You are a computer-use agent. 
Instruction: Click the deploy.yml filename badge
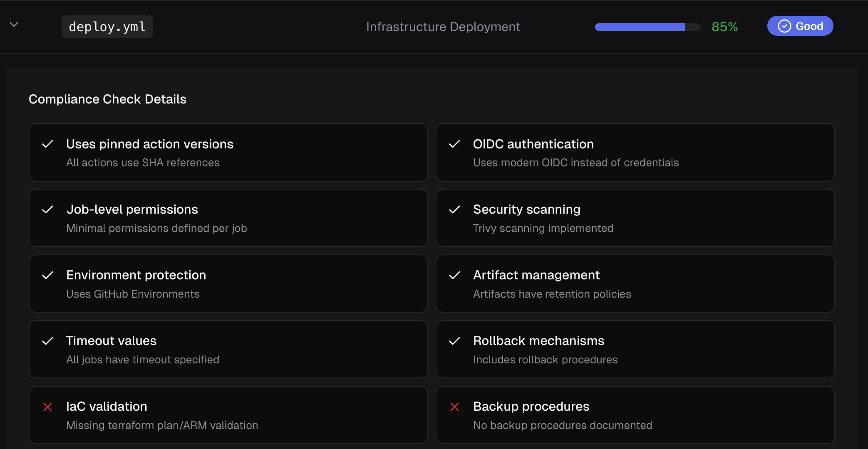(107, 27)
